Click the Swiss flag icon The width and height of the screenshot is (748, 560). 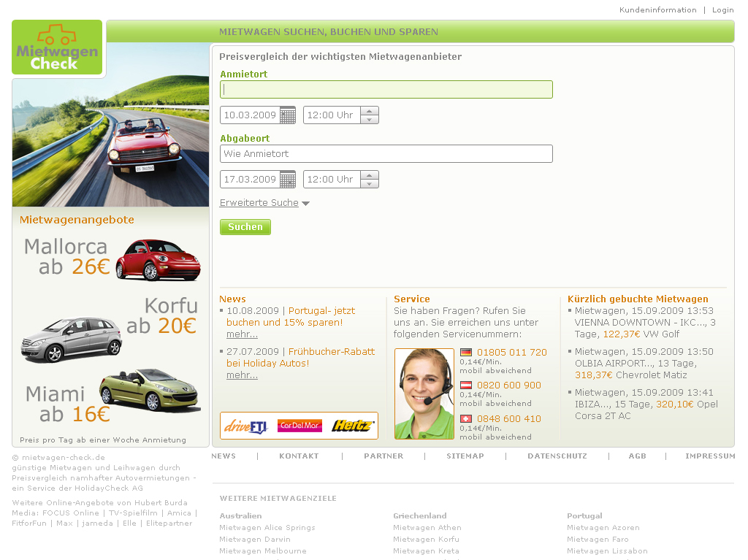(x=466, y=419)
